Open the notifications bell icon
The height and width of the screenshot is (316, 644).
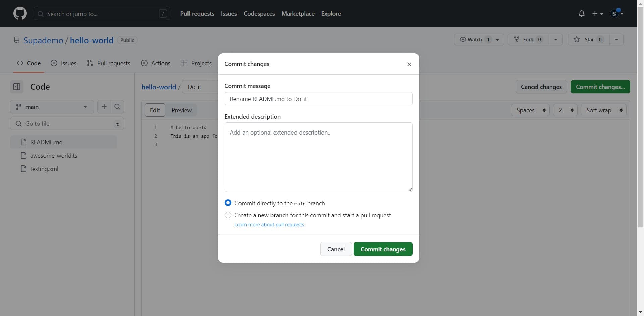click(581, 14)
